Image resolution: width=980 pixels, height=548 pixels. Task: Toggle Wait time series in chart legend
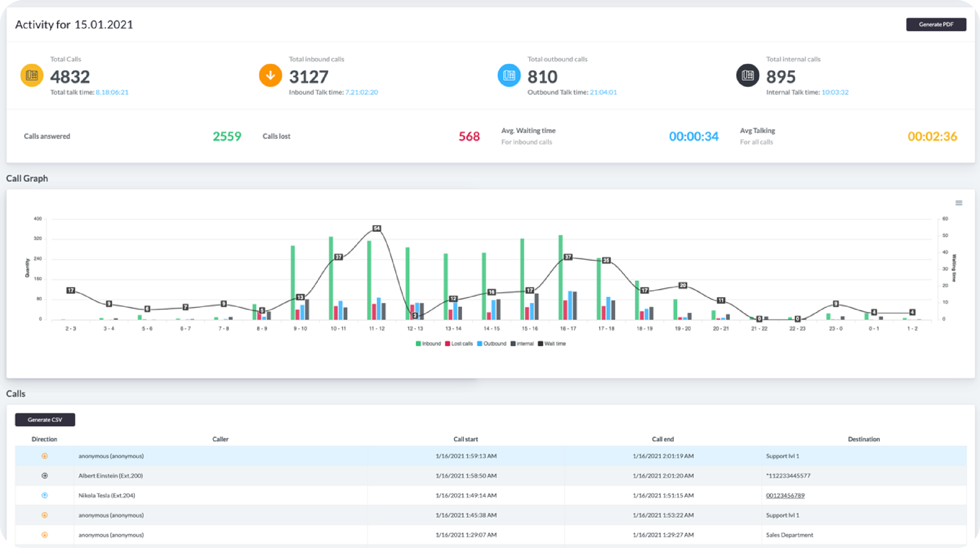pos(552,343)
